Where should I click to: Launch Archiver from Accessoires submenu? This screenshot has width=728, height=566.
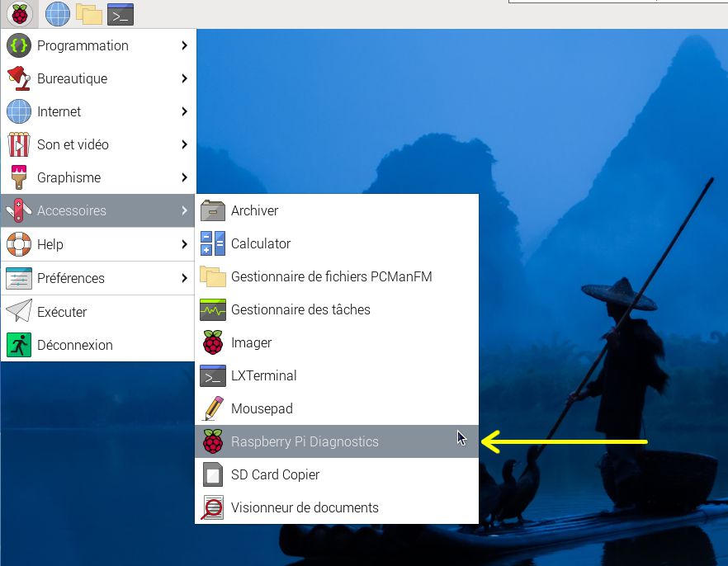(x=337, y=210)
